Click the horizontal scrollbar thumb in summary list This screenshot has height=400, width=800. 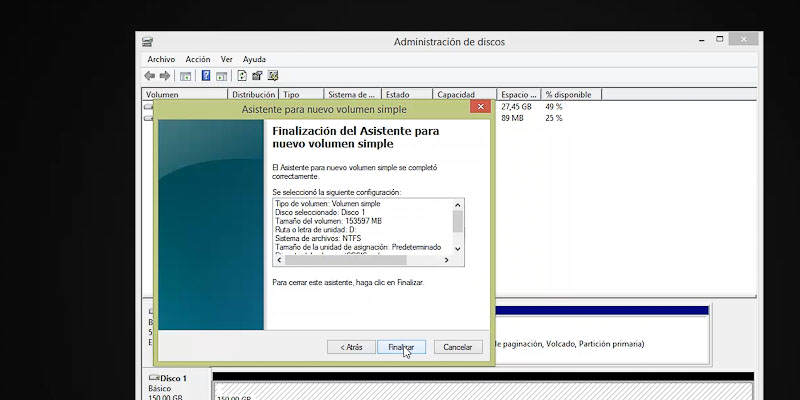pos(345,260)
